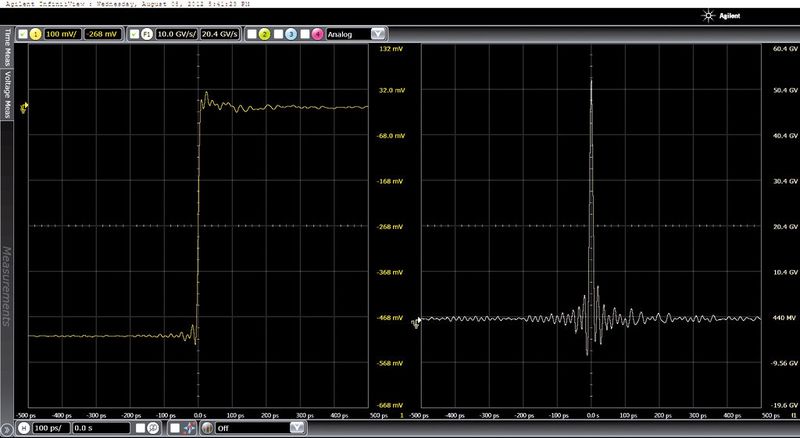Click the -19.6 GV scale label

tap(785, 405)
